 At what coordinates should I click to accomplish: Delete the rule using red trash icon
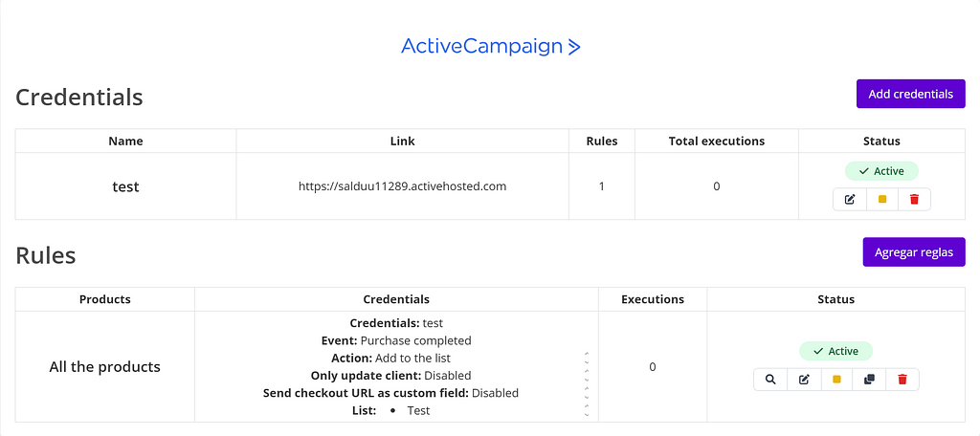[x=902, y=380]
